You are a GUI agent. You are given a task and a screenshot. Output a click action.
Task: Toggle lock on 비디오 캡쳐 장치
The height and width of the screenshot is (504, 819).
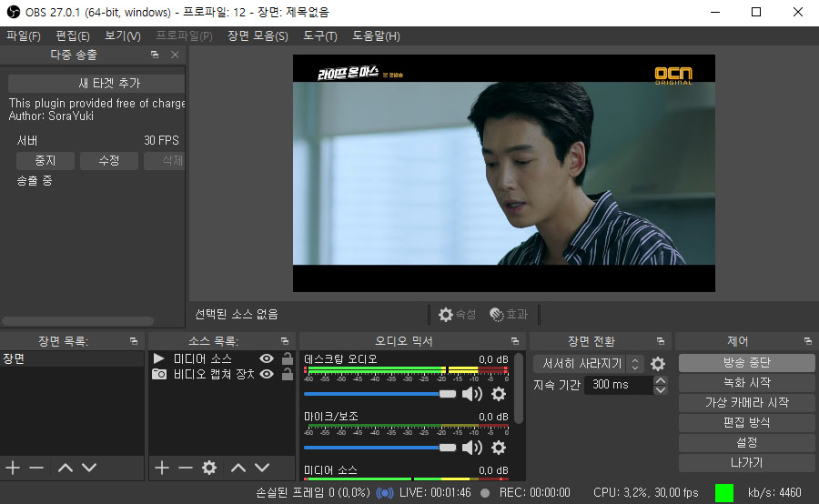(x=288, y=374)
